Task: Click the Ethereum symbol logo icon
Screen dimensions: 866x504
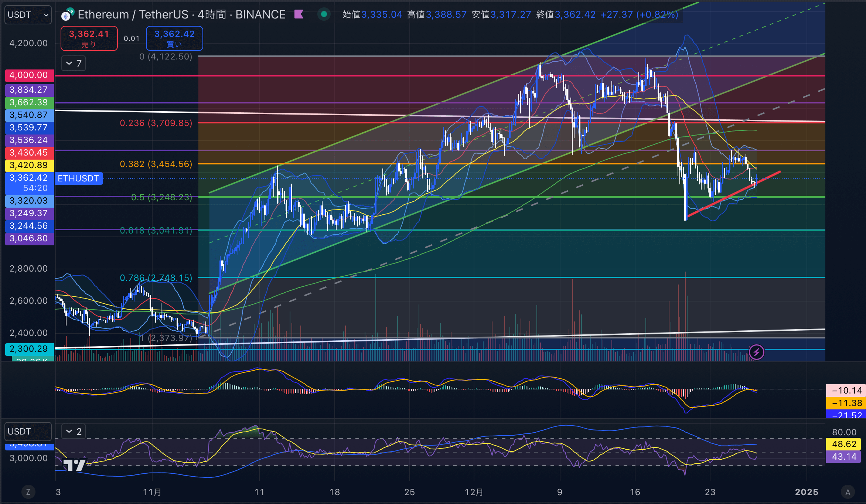Action: tap(67, 15)
